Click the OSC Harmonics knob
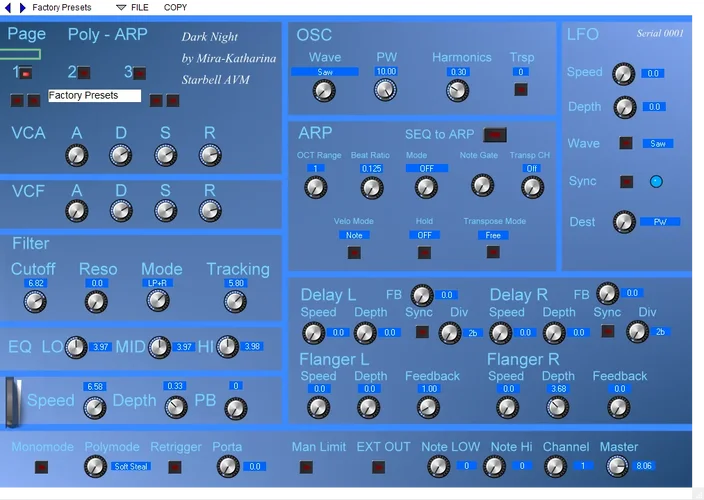The height and width of the screenshot is (500, 704). click(458, 91)
